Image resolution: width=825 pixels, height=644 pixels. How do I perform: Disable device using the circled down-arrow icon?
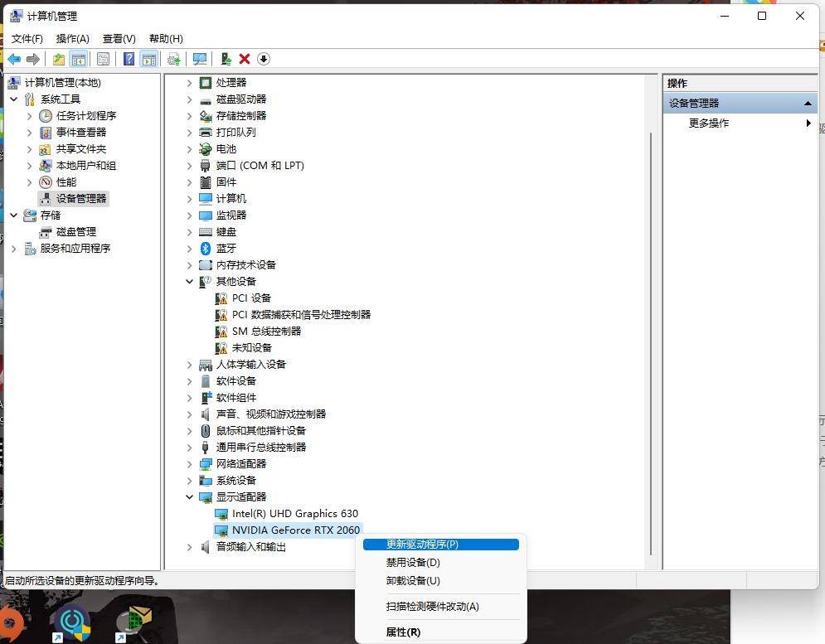point(264,59)
